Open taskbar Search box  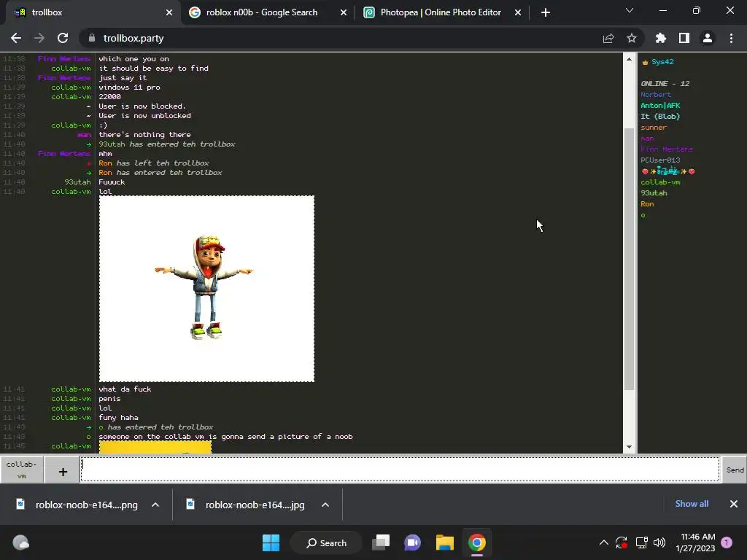(326, 542)
